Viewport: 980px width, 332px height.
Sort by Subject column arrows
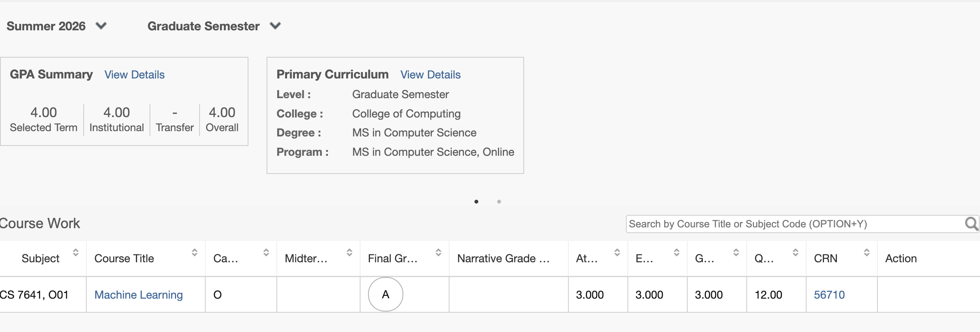[x=76, y=252]
